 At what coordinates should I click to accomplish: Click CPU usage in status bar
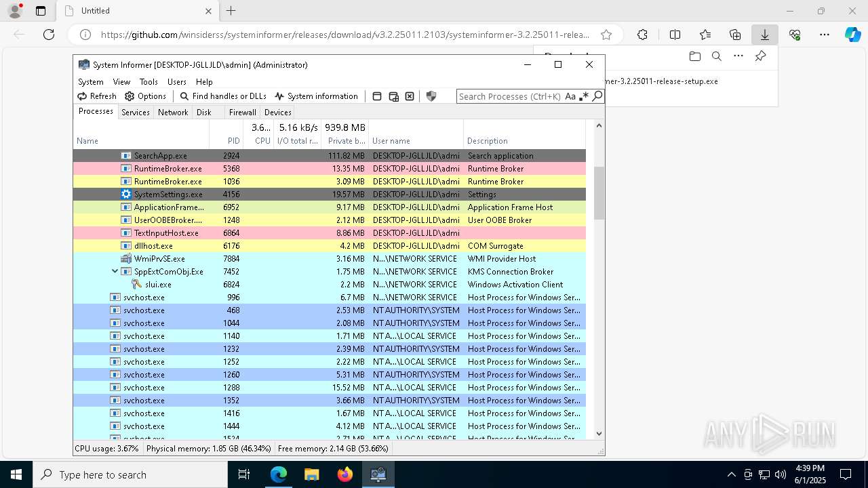tap(106, 449)
